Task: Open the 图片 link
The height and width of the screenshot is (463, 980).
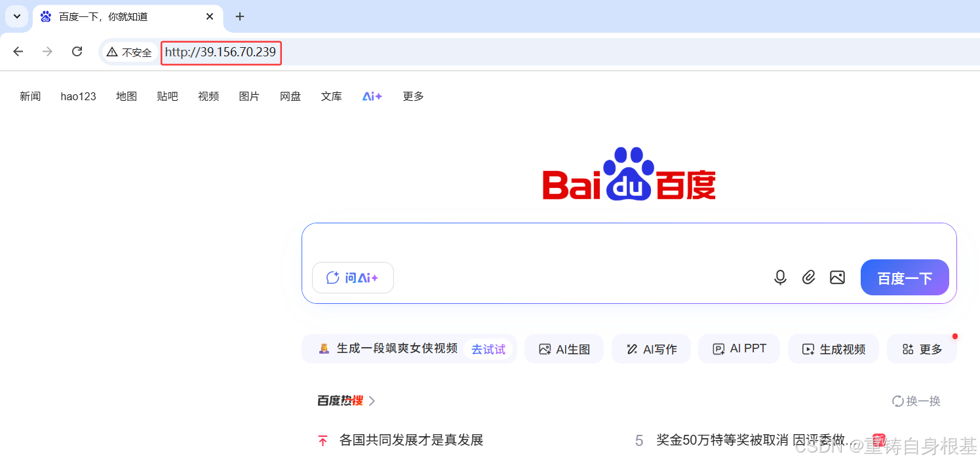Action: coord(249,96)
